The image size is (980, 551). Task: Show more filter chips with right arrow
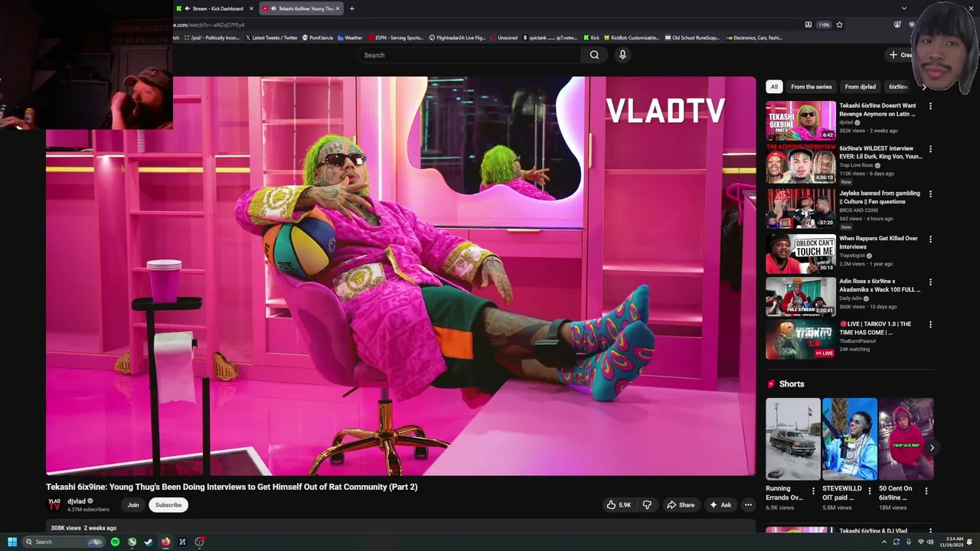[x=924, y=87]
